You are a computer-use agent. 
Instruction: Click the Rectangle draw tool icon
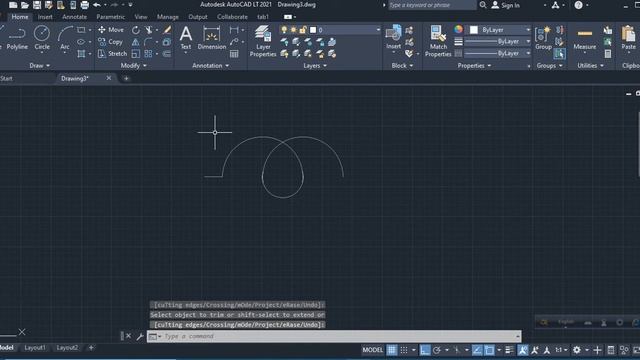81,30
